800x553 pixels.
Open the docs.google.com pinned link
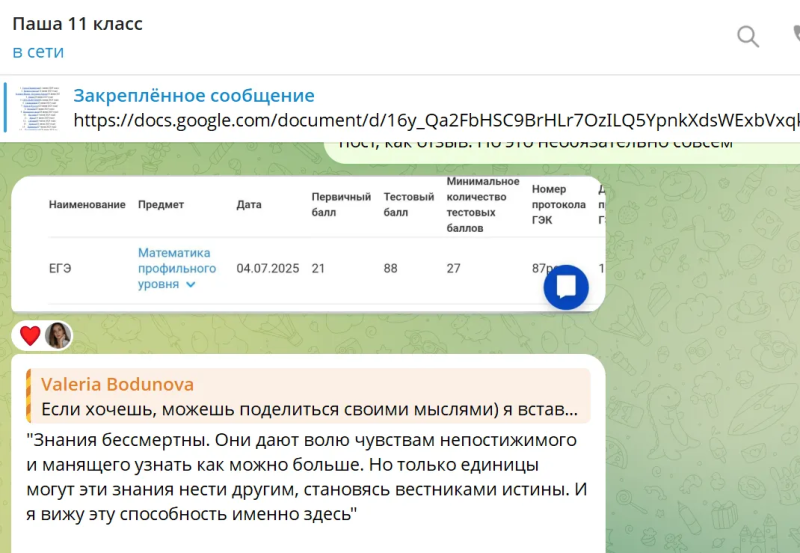(437, 120)
